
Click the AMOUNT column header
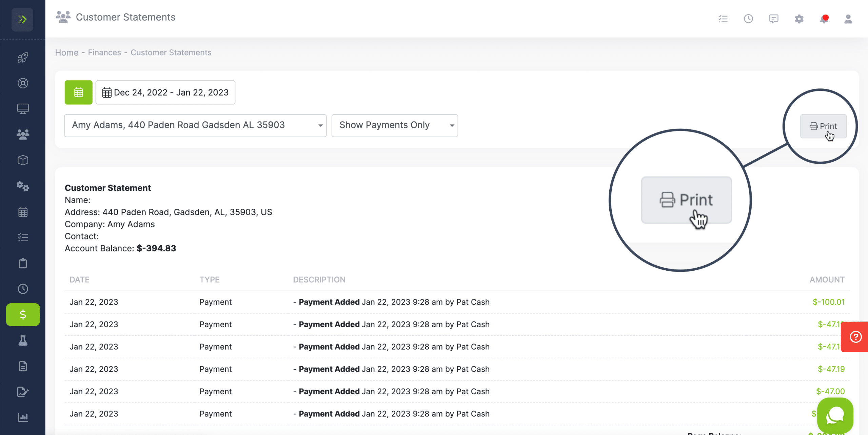pos(827,279)
